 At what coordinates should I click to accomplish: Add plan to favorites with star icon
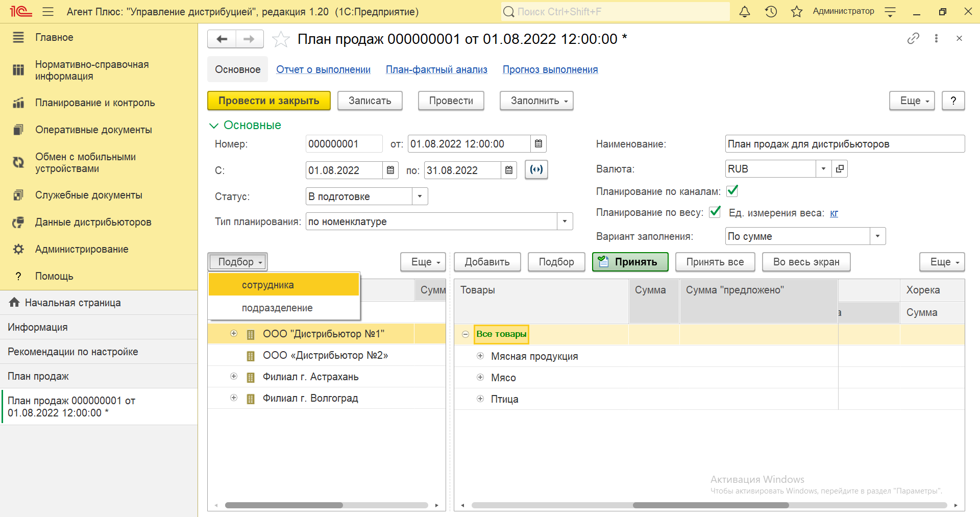281,39
